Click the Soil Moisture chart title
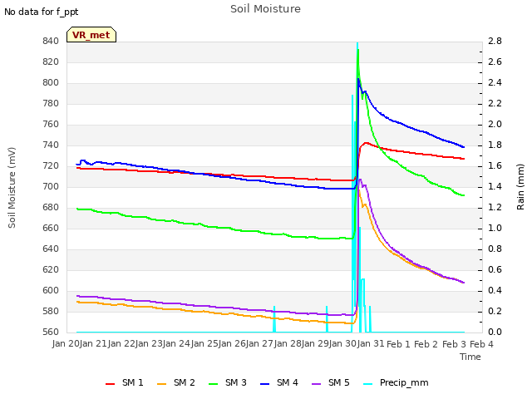532x399 pixels. point(265,9)
